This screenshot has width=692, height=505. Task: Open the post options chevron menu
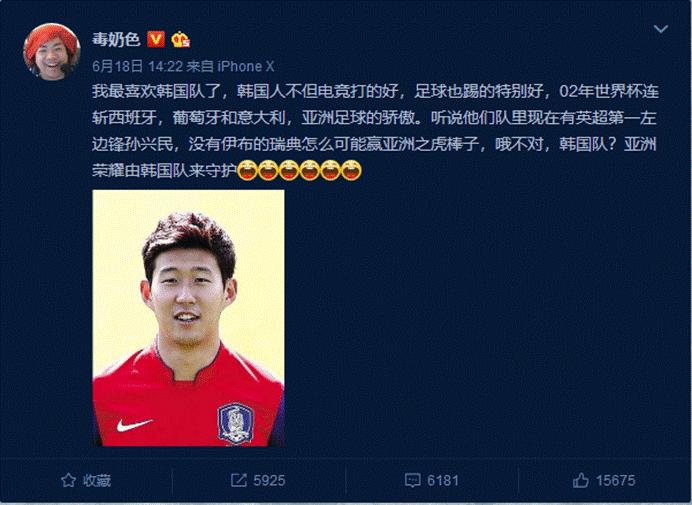660,30
